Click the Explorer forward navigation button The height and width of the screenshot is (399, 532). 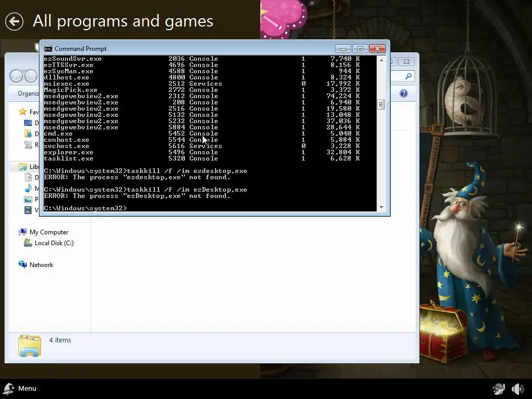(31, 76)
